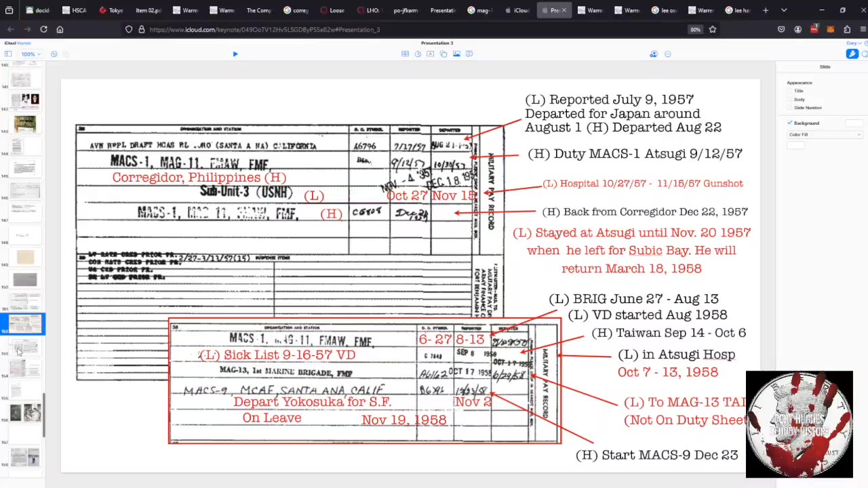Play the Keynote slideshow

click(x=235, y=54)
